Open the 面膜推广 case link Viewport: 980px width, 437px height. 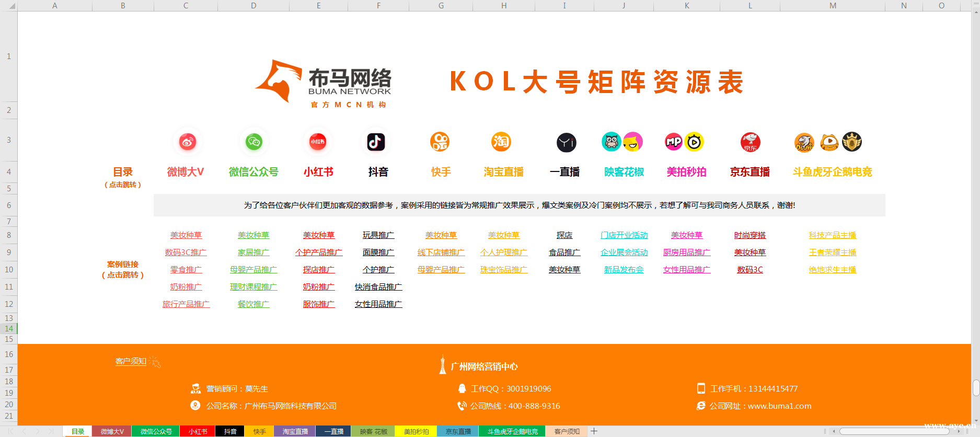point(378,252)
